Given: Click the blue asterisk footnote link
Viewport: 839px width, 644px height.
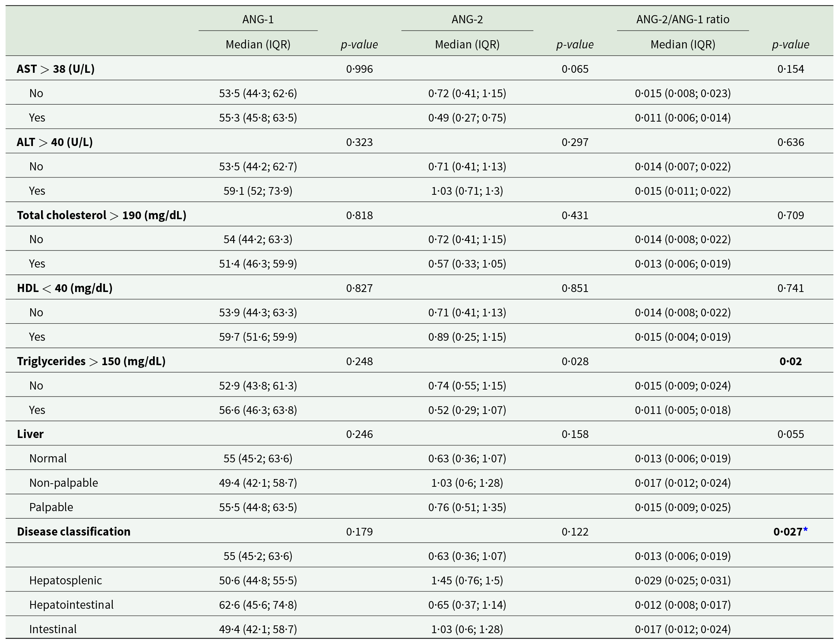Looking at the screenshot, I should 806,529.
